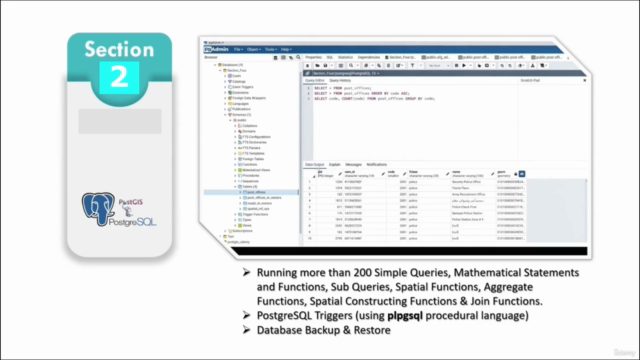Expand the Catalogs tree node
Image resolution: width=640 pixels, height=360 pixels.
[225, 82]
